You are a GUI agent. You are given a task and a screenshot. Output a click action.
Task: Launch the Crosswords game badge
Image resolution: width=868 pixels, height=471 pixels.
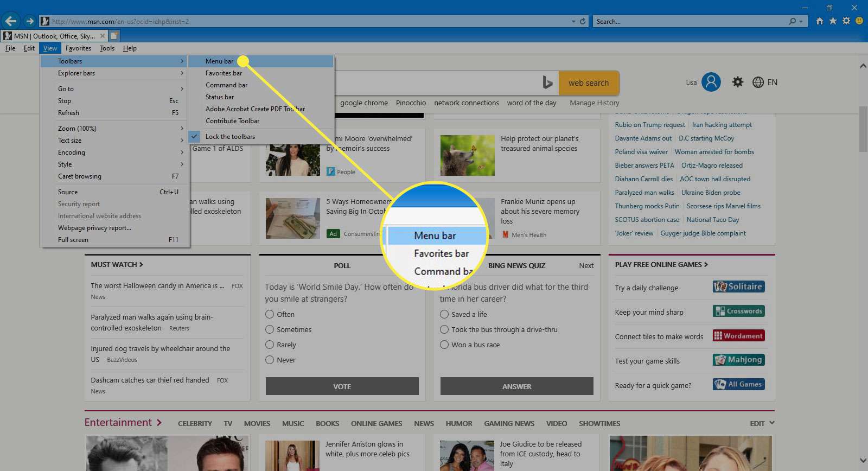point(739,311)
